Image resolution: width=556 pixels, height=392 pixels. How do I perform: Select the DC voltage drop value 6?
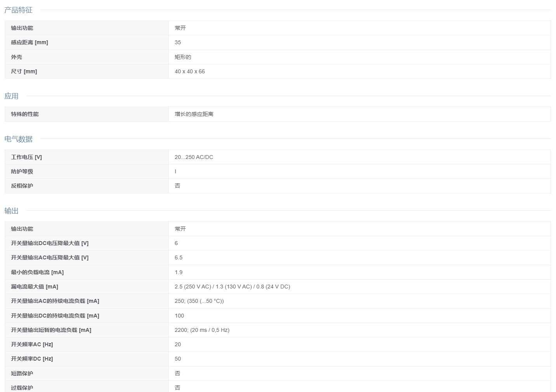176,243
